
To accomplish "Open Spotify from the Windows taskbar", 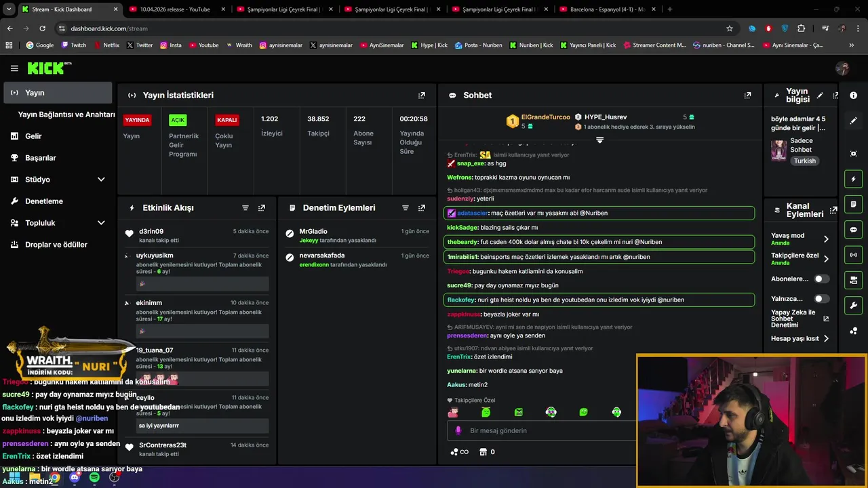I will tap(94, 477).
